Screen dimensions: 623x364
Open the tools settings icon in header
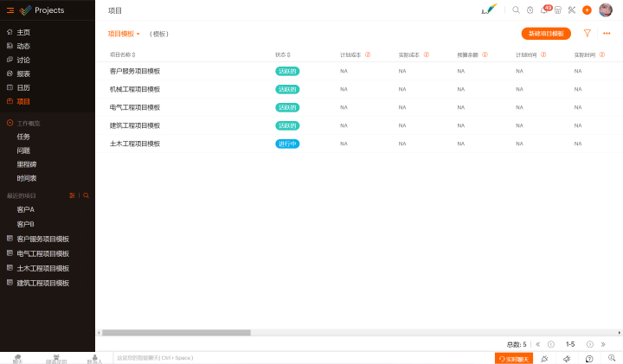pyautogui.click(x=571, y=10)
